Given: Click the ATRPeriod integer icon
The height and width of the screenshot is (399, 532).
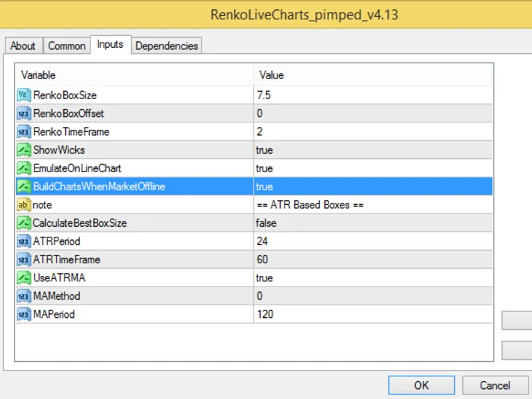Looking at the screenshot, I should pyautogui.click(x=24, y=241).
